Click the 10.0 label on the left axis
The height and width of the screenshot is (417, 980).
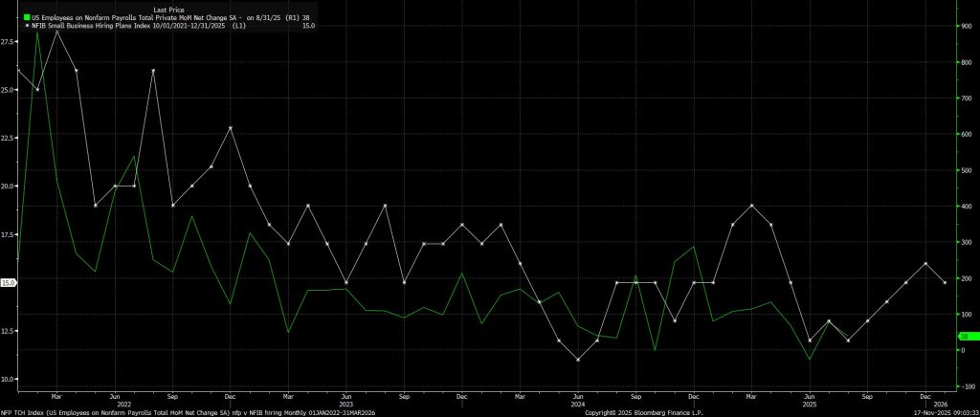(8, 380)
